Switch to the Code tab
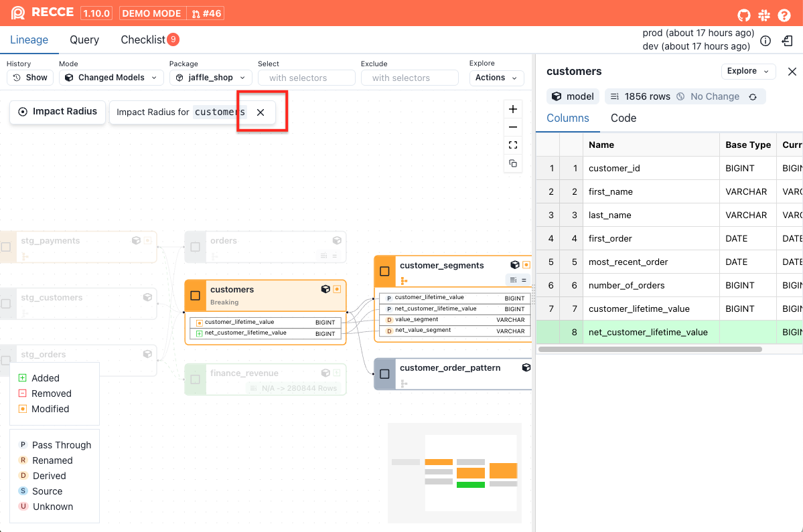The height and width of the screenshot is (532, 803). click(x=624, y=118)
